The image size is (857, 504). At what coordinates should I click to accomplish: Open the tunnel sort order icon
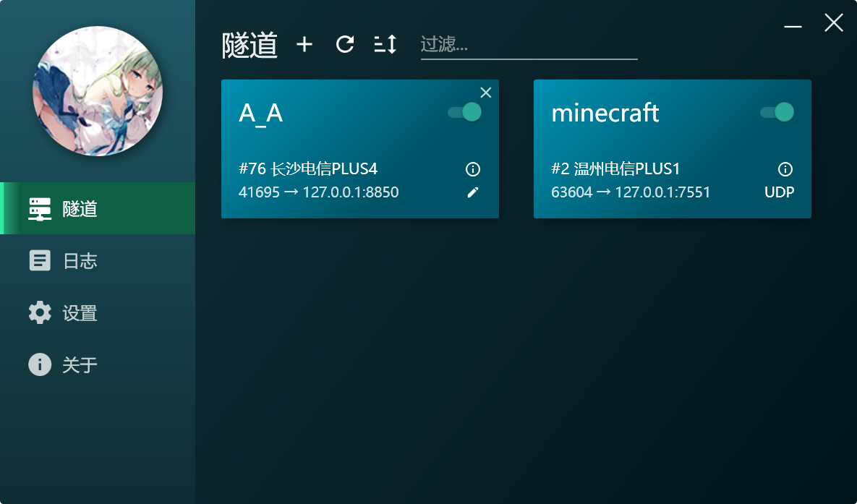(x=385, y=44)
